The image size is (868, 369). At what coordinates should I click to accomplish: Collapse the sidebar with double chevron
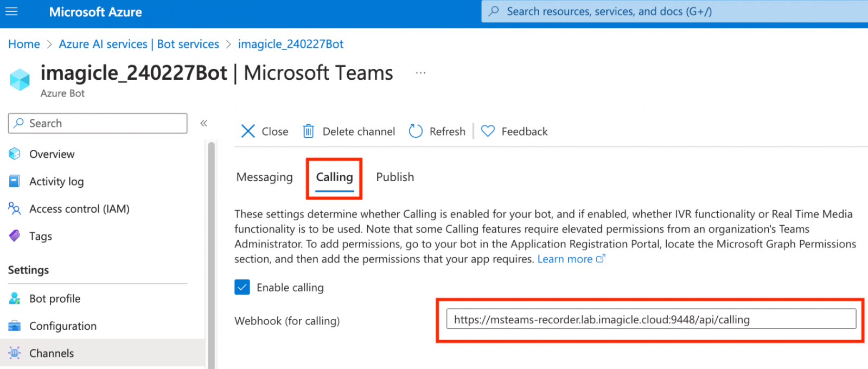[204, 123]
